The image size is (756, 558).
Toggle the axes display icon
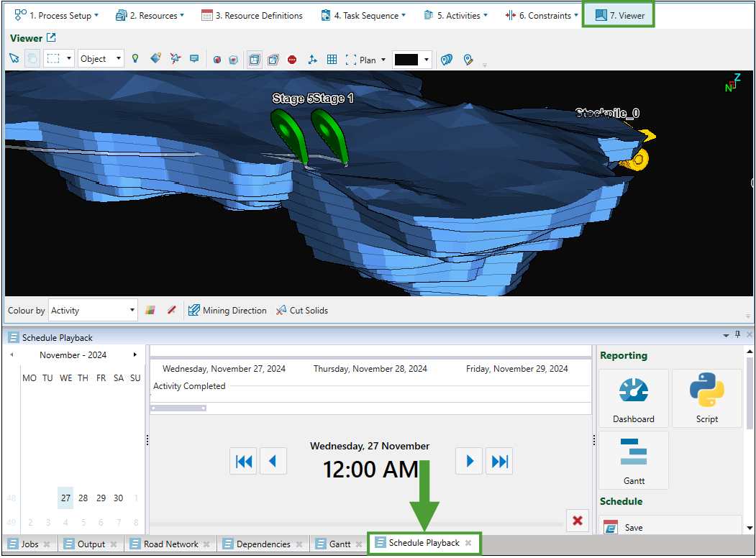click(x=312, y=60)
